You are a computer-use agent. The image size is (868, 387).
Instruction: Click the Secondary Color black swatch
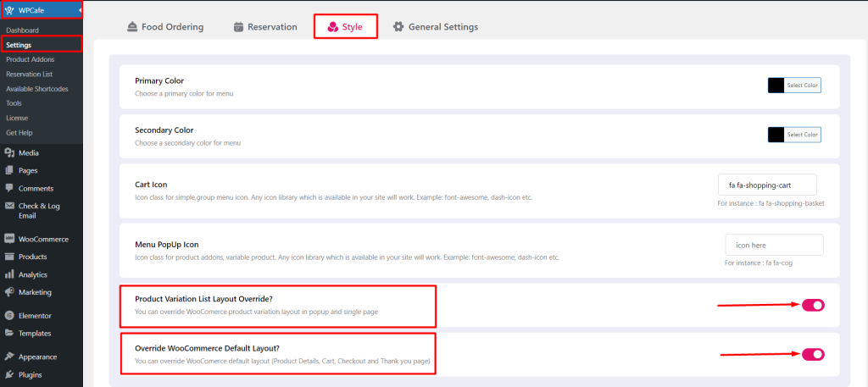[x=776, y=135]
